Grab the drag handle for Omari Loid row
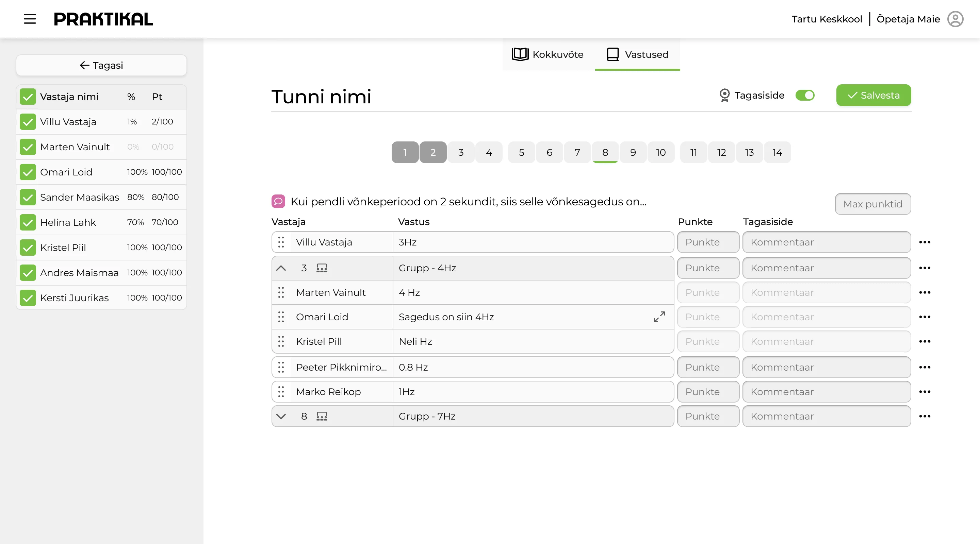The width and height of the screenshot is (980, 544). (281, 317)
